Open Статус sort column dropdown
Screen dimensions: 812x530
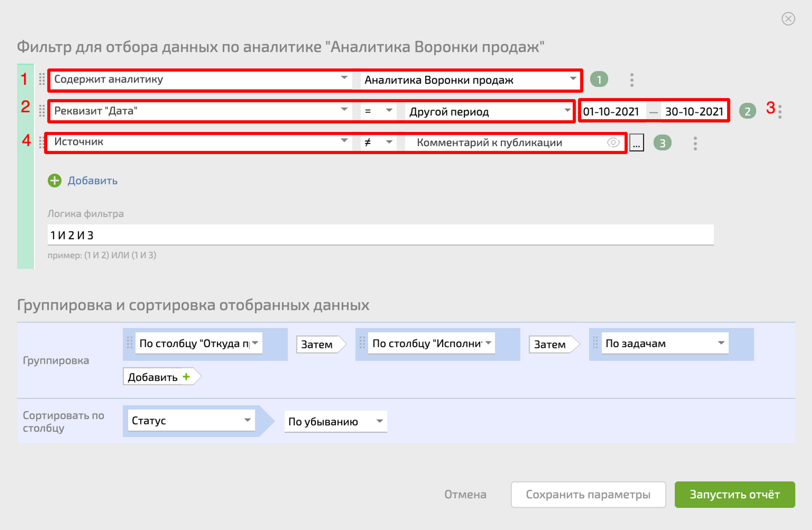[x=191, y=421]
